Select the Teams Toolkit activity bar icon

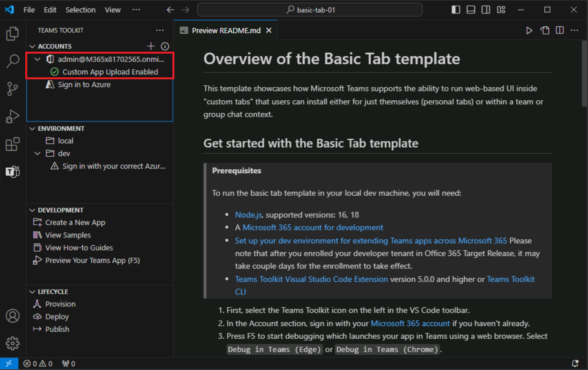[x=12, y=172]
